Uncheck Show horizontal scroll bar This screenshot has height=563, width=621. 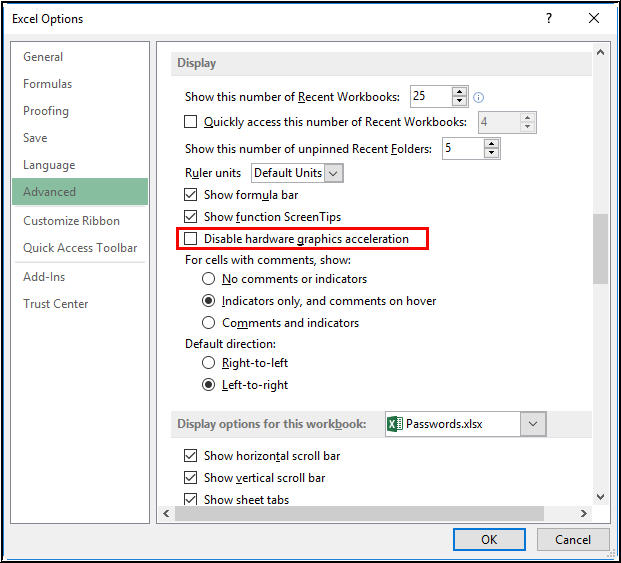pos(190,456)
